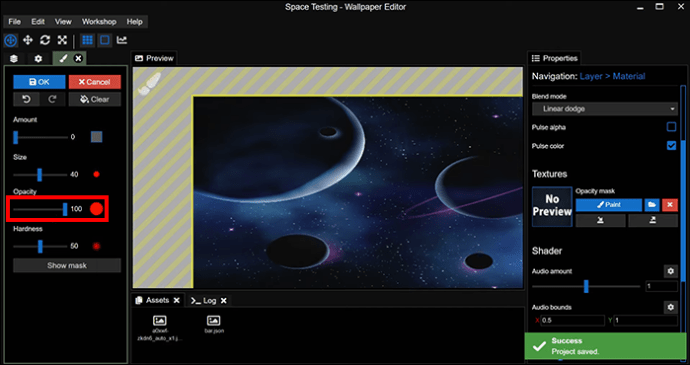Open the Edit menu
This screenshot has height=365, width=690.
click(x=38, y=22)
